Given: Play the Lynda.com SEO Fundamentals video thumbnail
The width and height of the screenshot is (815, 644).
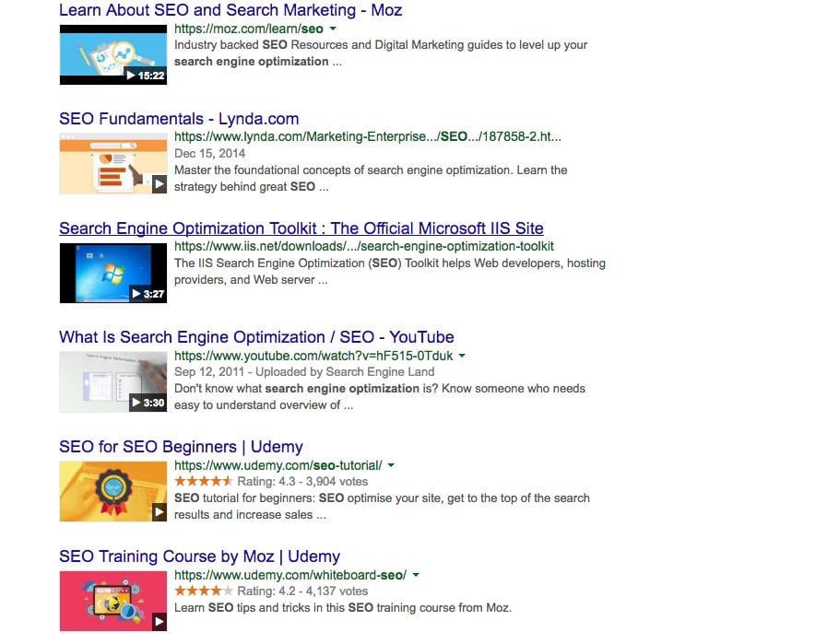Looking at the screenshot, I should pos(113,164).
